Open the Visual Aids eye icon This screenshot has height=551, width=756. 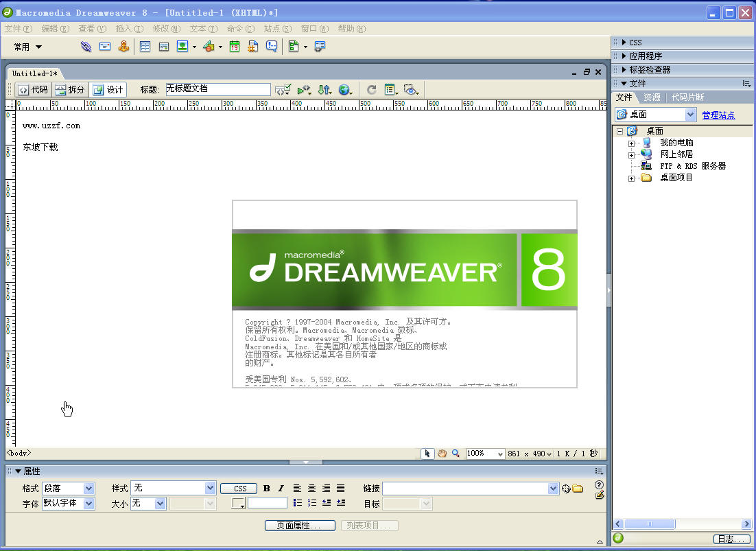411,90
